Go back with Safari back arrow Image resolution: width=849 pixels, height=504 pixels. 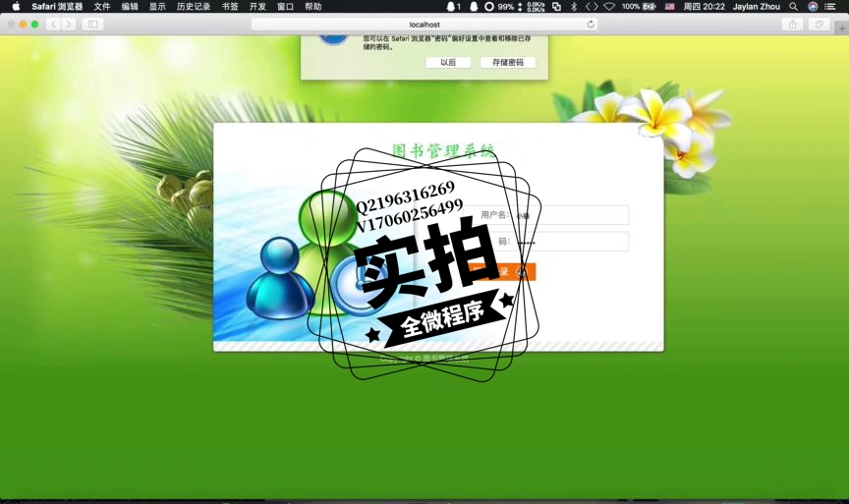pos(53,25)
